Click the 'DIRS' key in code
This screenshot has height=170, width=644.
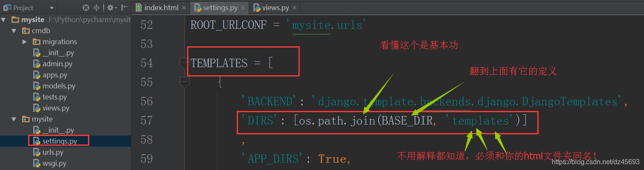[x=260, y=121]
